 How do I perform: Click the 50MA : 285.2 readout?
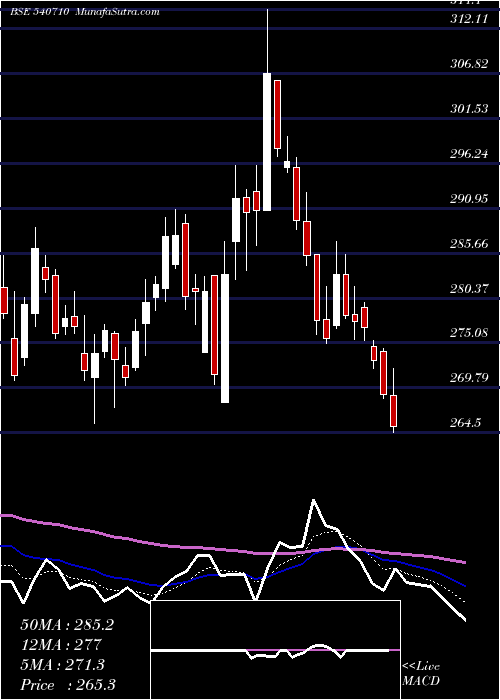pos(67,625)
